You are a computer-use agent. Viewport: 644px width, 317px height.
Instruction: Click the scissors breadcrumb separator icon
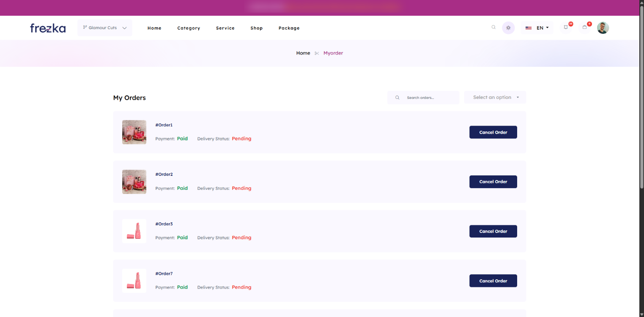click(x=317, y=53)
